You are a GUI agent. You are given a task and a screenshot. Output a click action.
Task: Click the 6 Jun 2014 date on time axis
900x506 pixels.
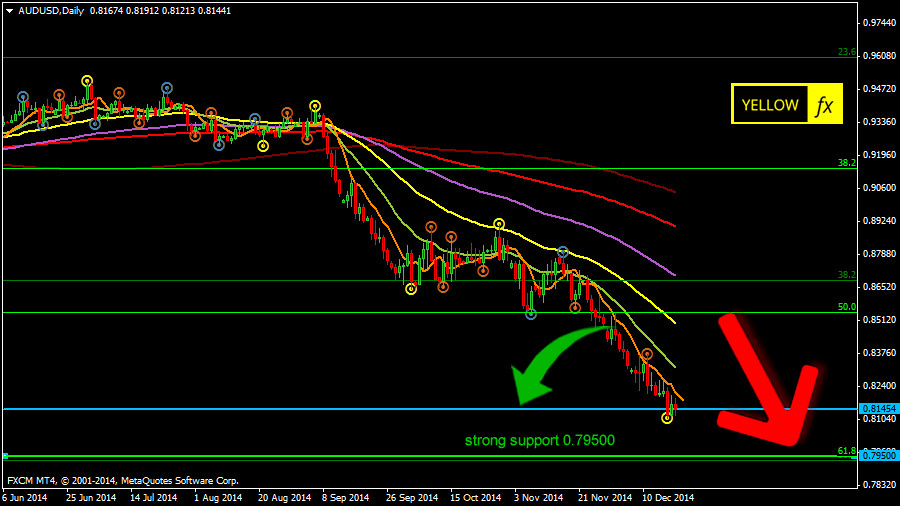[25, 497]
